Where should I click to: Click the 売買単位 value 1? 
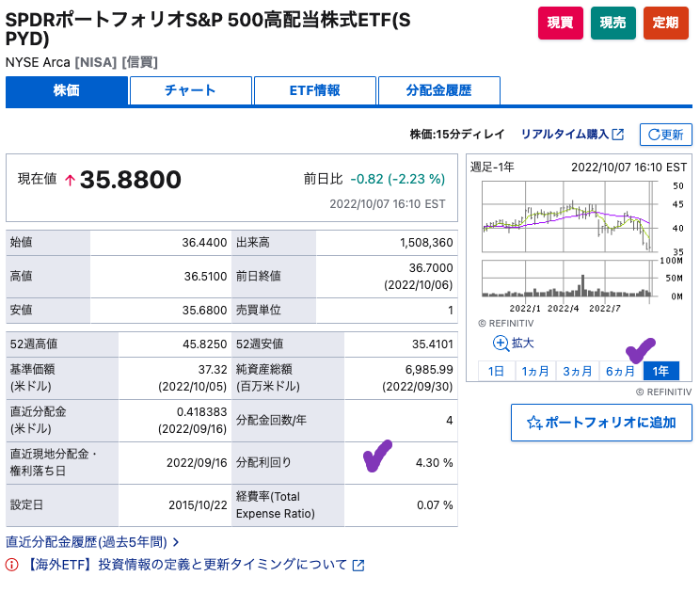451,310
